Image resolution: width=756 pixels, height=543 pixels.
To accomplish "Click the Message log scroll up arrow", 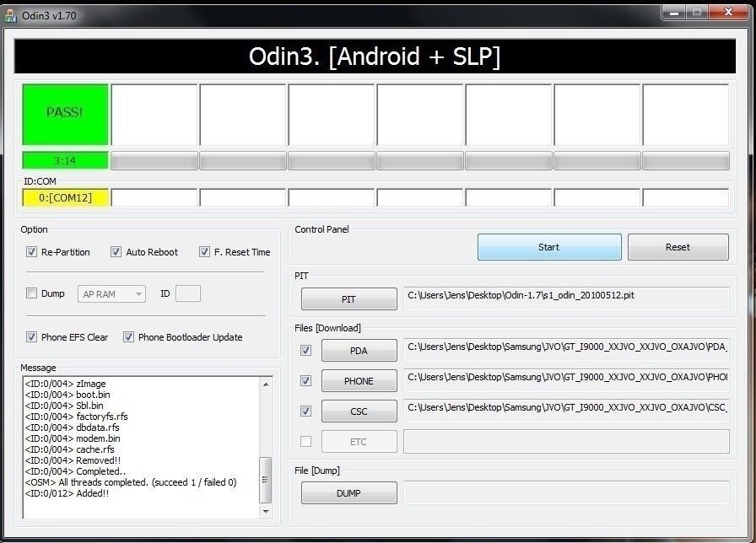I will 266,384.
